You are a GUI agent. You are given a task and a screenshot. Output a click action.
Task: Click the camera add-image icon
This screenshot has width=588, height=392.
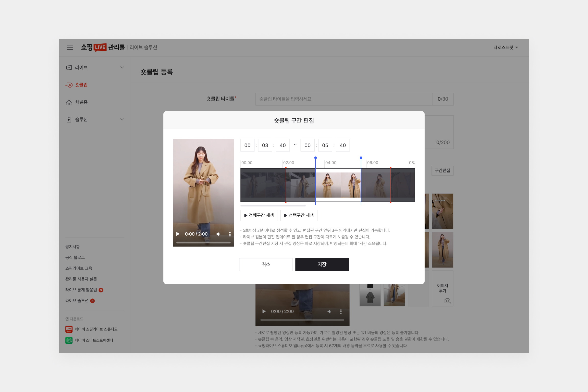tap(448, 301)
